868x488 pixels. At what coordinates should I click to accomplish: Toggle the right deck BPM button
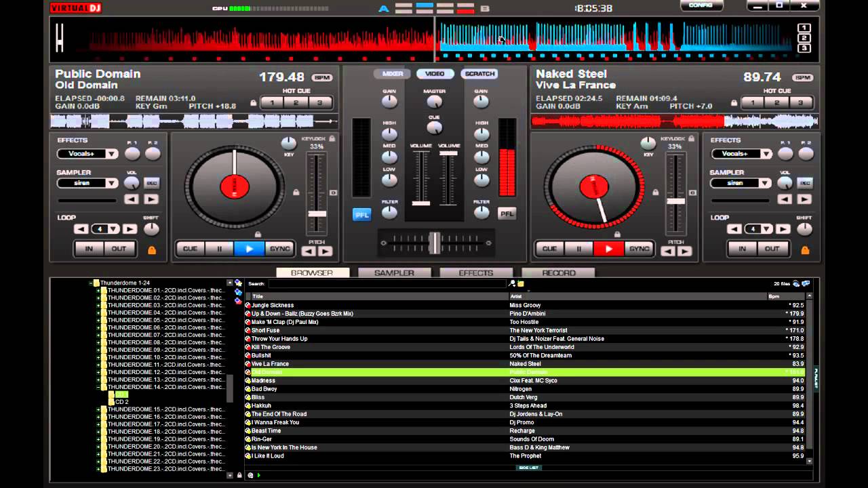(x=803, y=77)
